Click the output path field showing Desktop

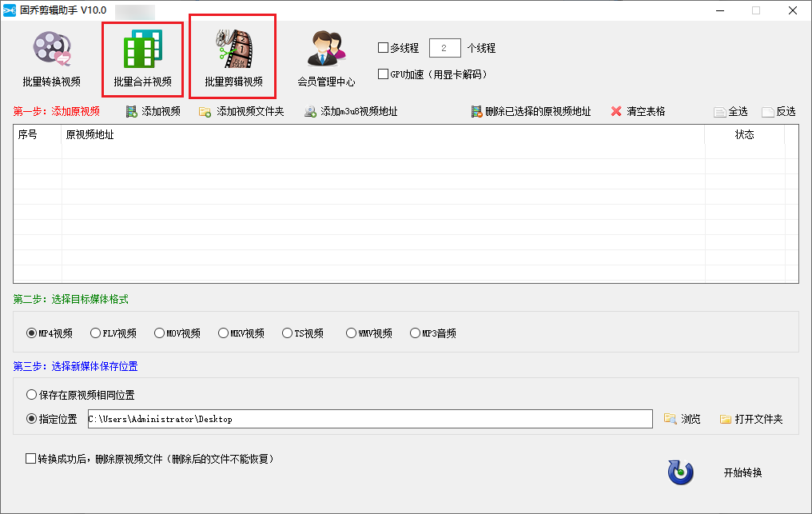(x=369, y=419)
